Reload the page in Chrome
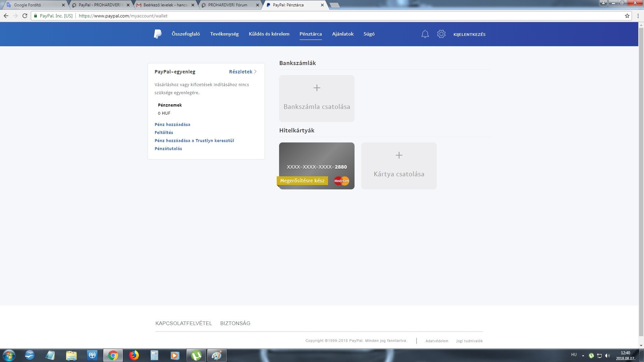Screen dimensions: 644x362 (25, 16)
